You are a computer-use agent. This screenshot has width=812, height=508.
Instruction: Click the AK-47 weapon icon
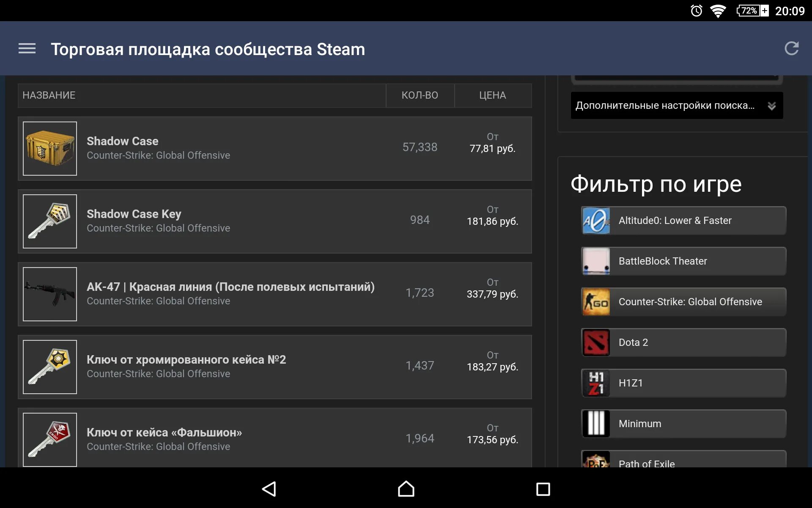(x=49, y=294)
